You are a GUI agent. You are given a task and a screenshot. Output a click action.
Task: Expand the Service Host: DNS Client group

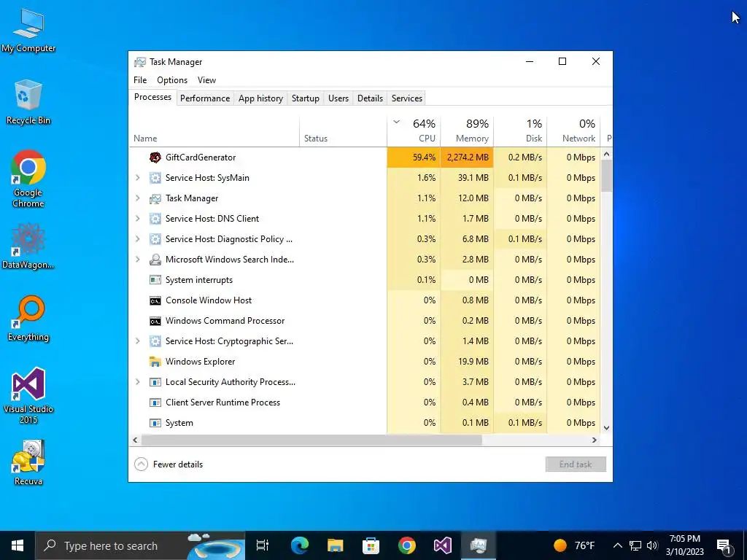pyautogui.click(x=138, y=219)
